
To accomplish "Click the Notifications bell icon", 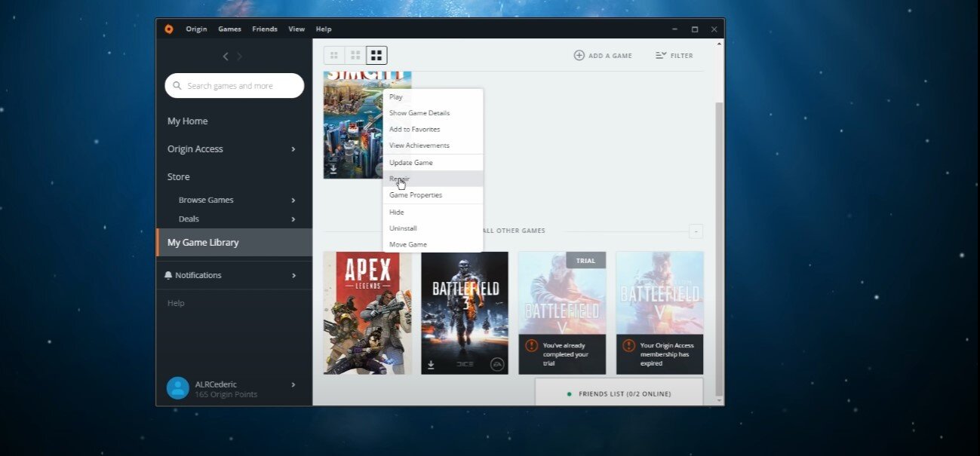I will pyautogui.click(x=168, y=275).
